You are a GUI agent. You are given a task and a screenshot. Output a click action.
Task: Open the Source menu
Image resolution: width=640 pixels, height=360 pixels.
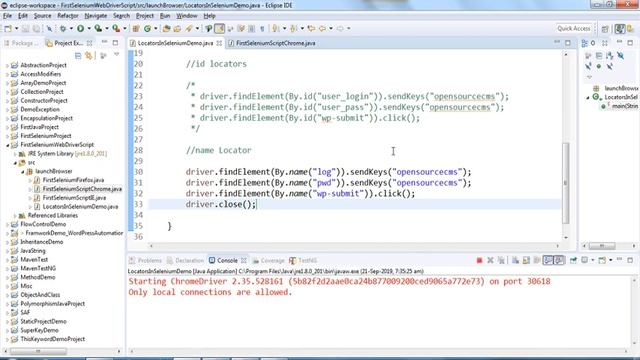tap(42, 16)
